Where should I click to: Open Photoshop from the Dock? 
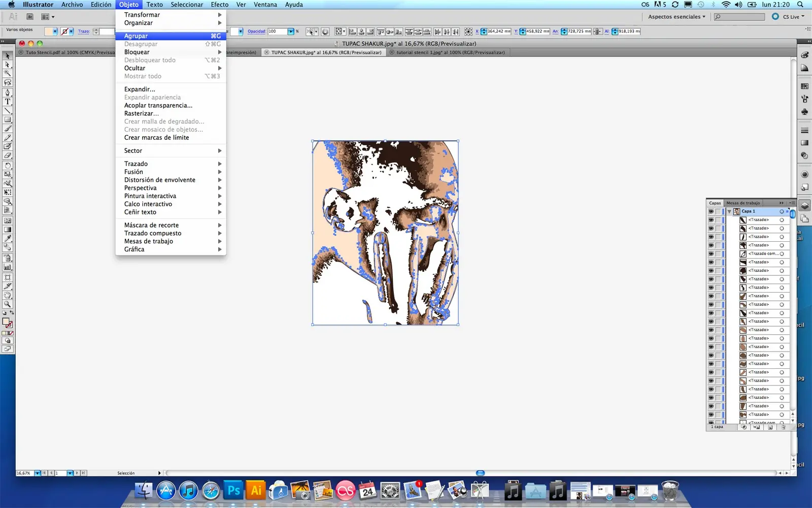click(233, 491)
